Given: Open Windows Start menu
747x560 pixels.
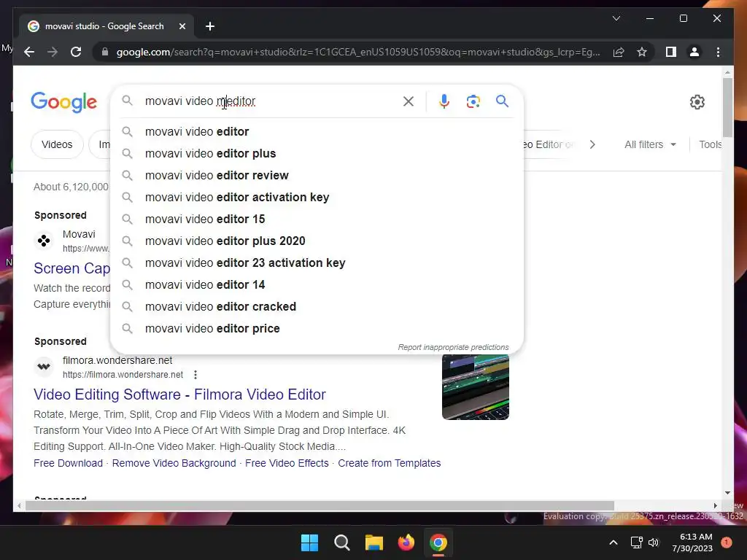Looking at the screenshot, I should [309, 542].
